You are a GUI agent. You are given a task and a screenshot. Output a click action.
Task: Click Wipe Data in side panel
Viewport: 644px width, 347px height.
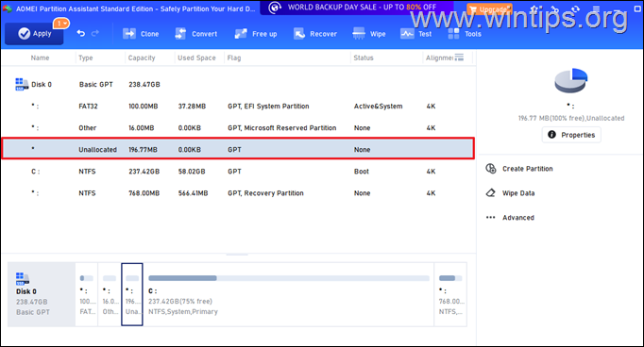(x=510, y=192)
